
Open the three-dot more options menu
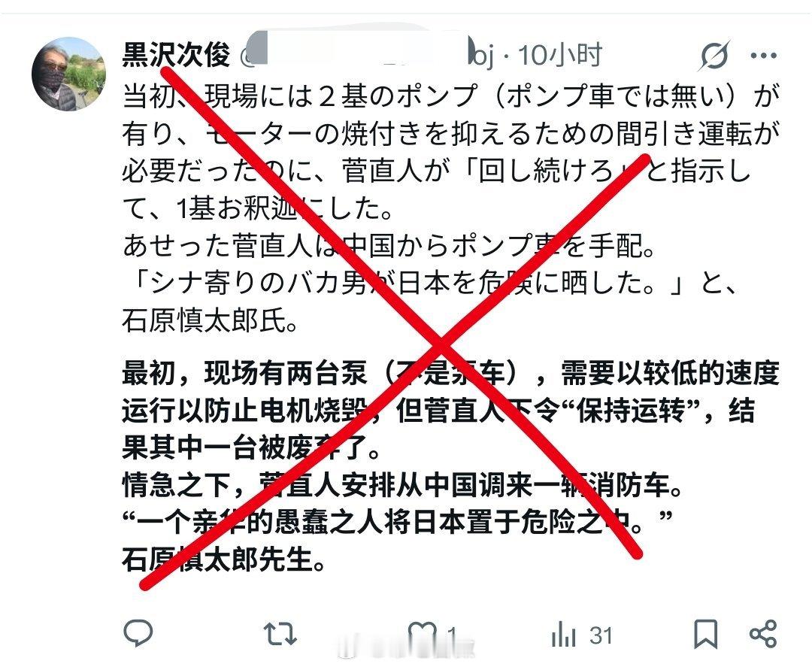[x=763, y=56]
